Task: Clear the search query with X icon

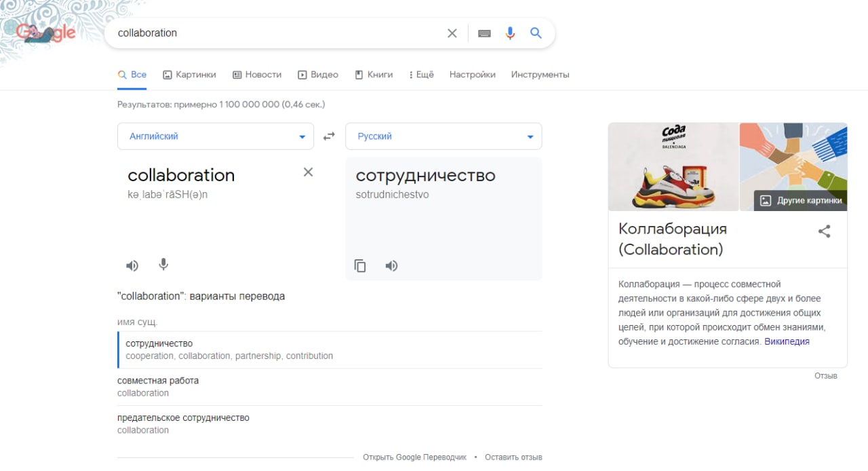Action: point(452,33)
